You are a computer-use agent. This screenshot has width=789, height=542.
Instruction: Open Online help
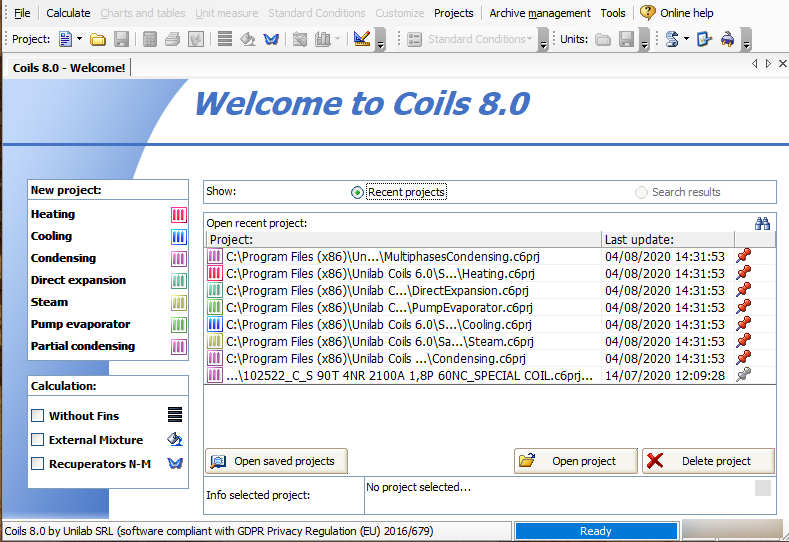coord(686,13)
